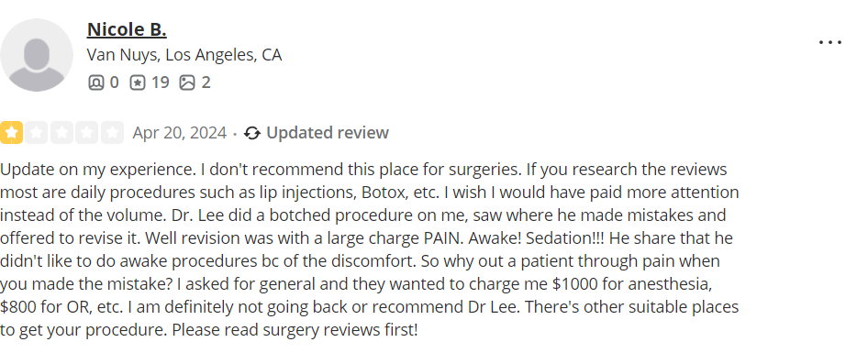Click the reviews count star icon
This screenshot has width=868, height=353.
[x=138, y=83]
